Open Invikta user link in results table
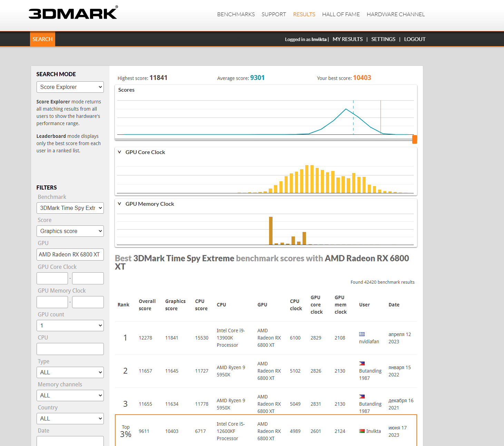 coord(374,431)
